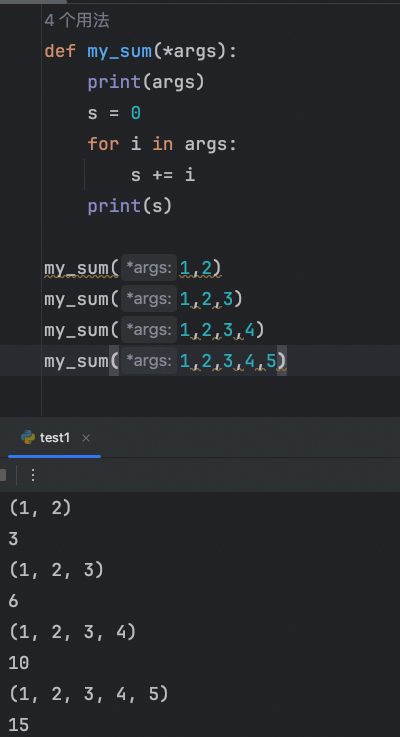
Task: Click the *args hint in my_sum(1,2,3,4) call
Action: tap(149, 330)
